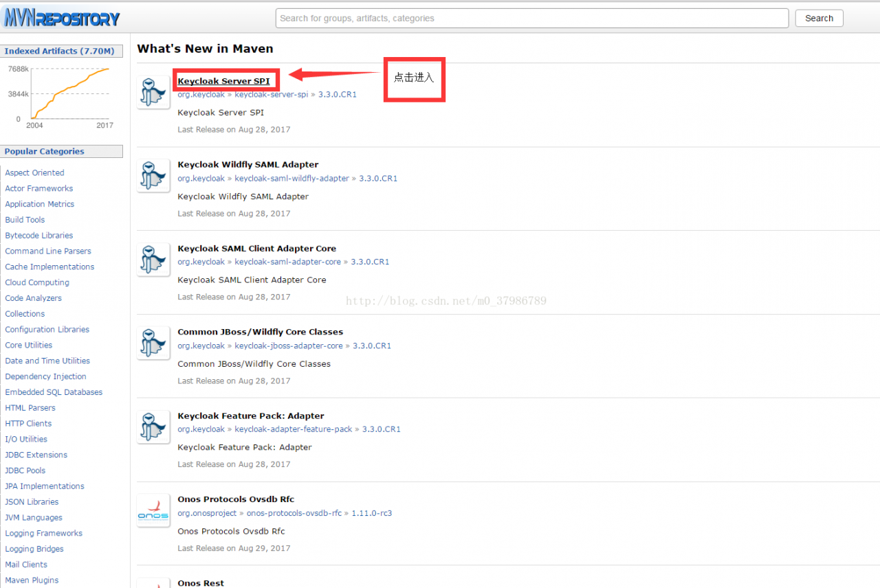The height and width of the screenshot is (588, 880).
Task: Click the Popular Categories header
Action: coord(62,152)
